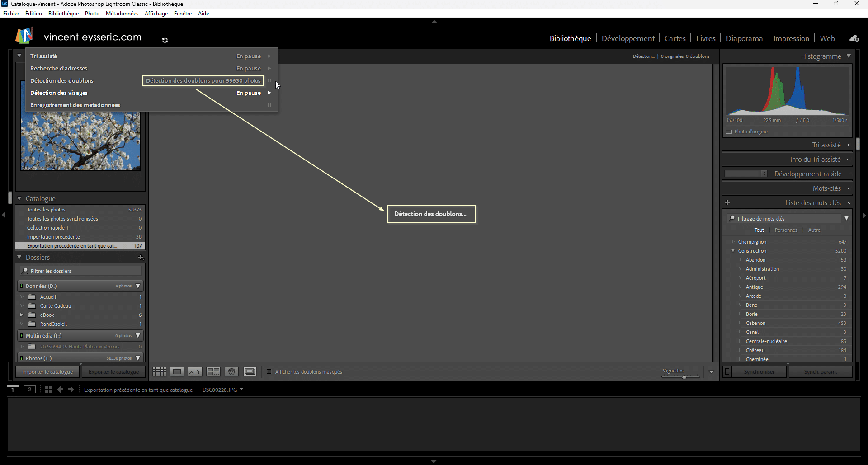Open the Métadonnées menu

tap(122, 14)
